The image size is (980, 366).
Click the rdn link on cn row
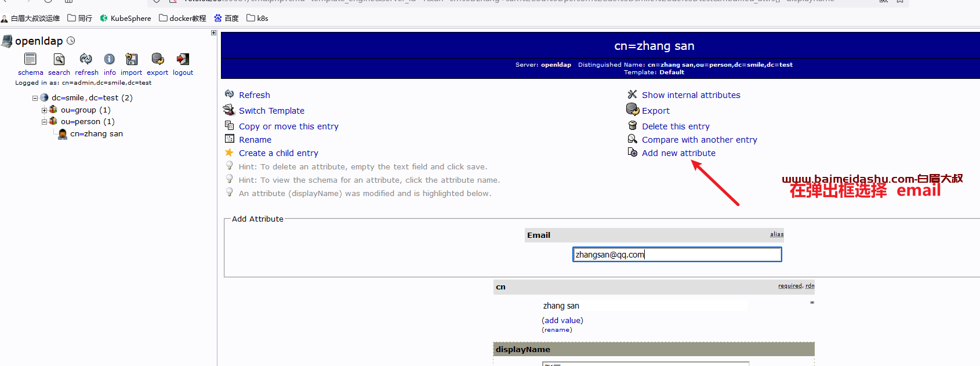click(810, 286)
